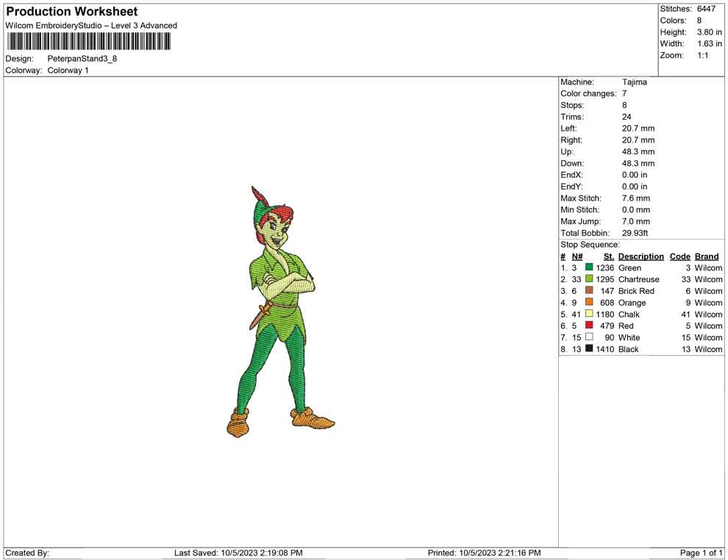Click the stitches count '6447'
Screen dimensions: 728x560
coord(706,9)
